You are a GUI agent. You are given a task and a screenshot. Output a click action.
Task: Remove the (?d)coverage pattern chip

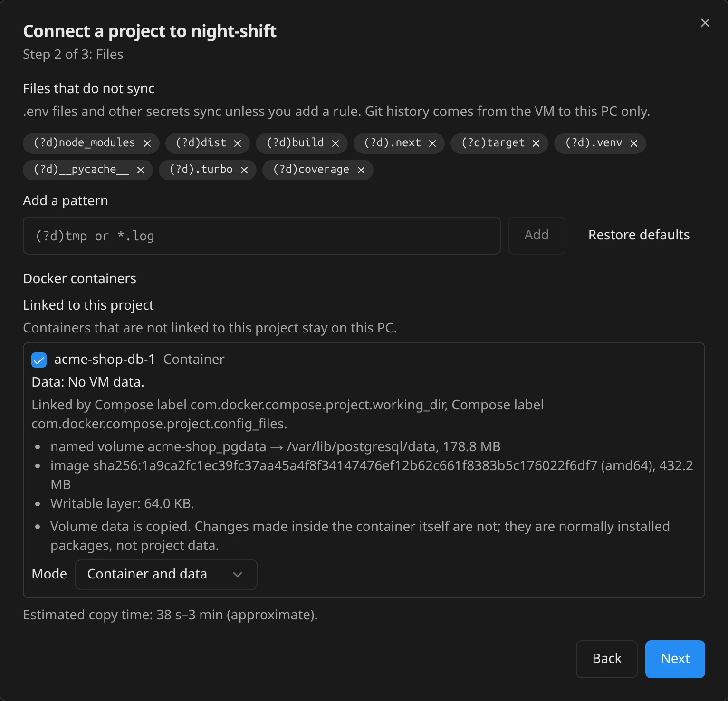tap(361, 170)
